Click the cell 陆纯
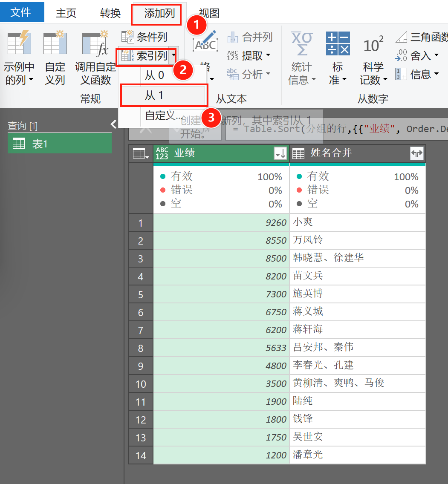 point(358,402)
